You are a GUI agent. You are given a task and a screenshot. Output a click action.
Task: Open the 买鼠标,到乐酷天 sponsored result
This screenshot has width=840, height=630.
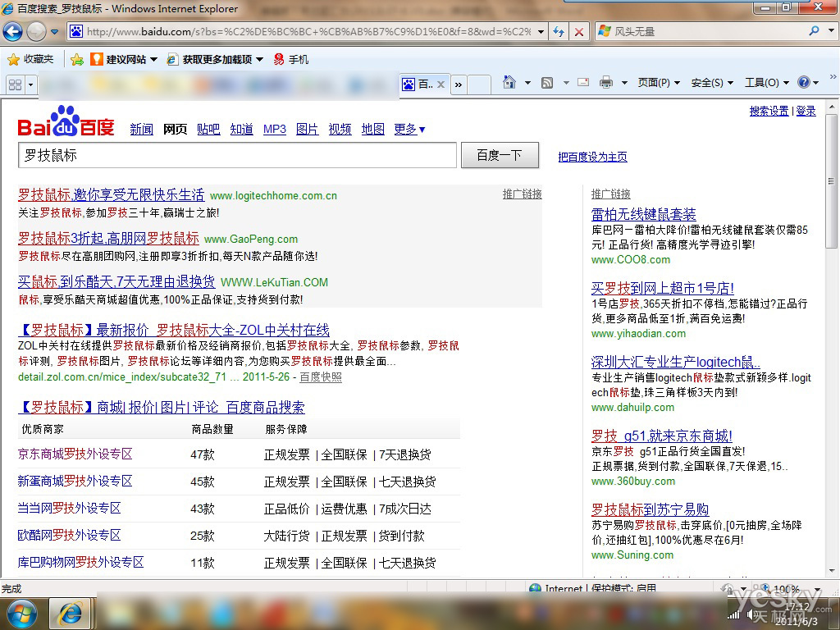[x=116, y=281]
